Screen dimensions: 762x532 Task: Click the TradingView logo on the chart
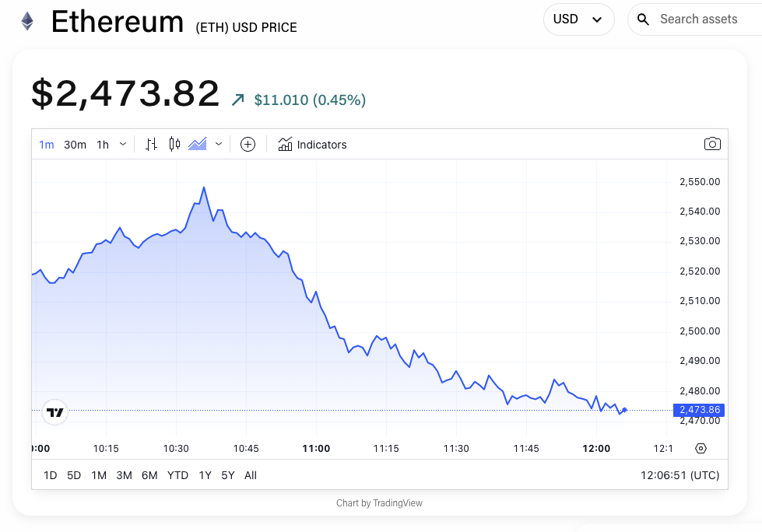pos(54,411)
